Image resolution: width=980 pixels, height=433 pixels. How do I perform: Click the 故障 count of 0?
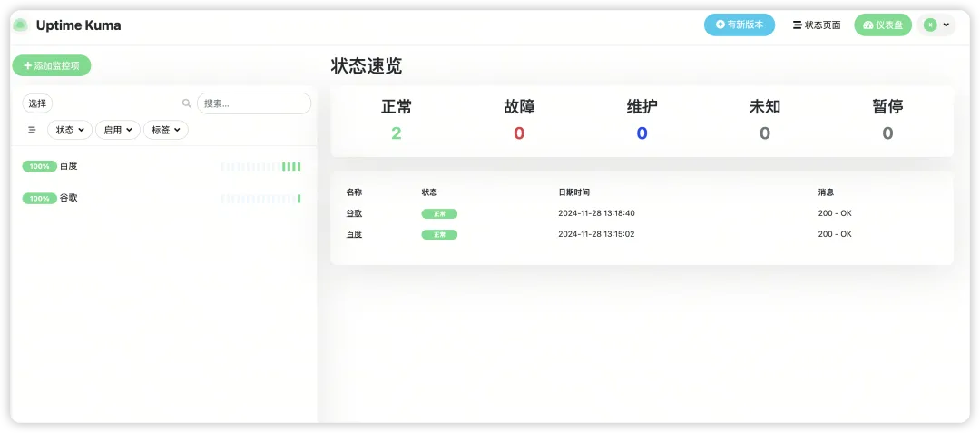tap(519, 133)
